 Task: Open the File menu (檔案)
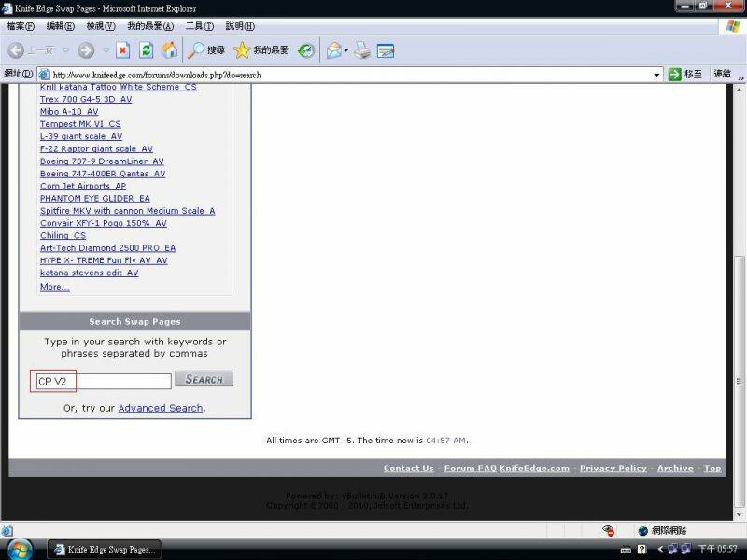[21, 26]
